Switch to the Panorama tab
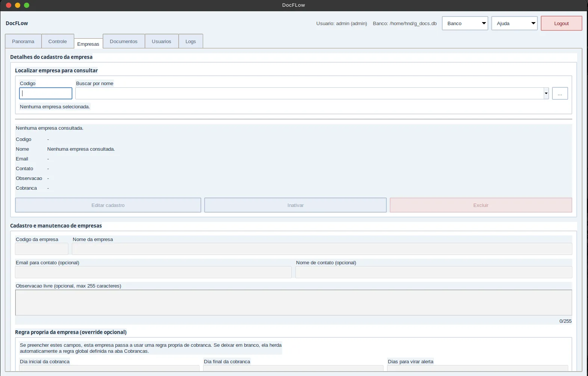This screenshot has width=588, height=376. [23, 41]
